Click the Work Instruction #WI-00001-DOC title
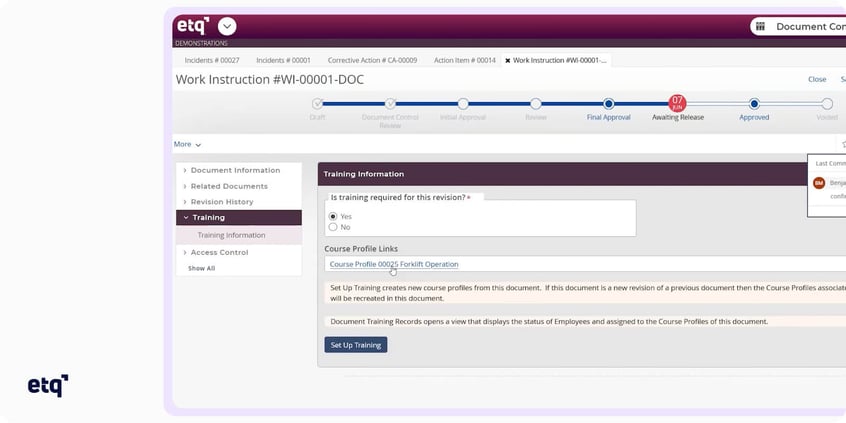846x423 pixels. (270, 80)
